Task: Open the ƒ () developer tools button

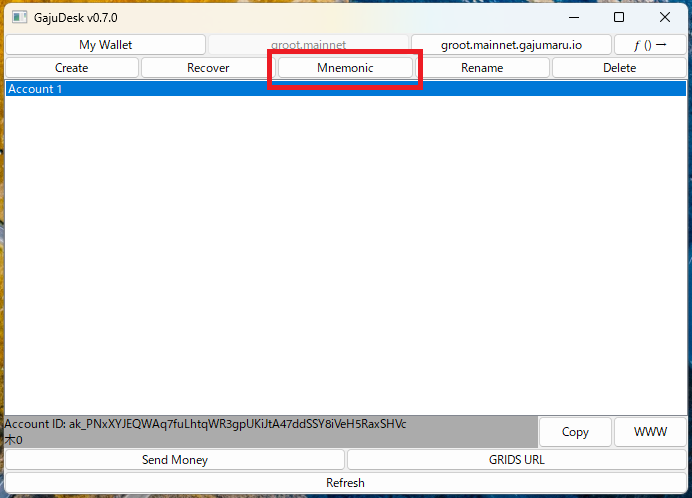Action: point(650,45)
